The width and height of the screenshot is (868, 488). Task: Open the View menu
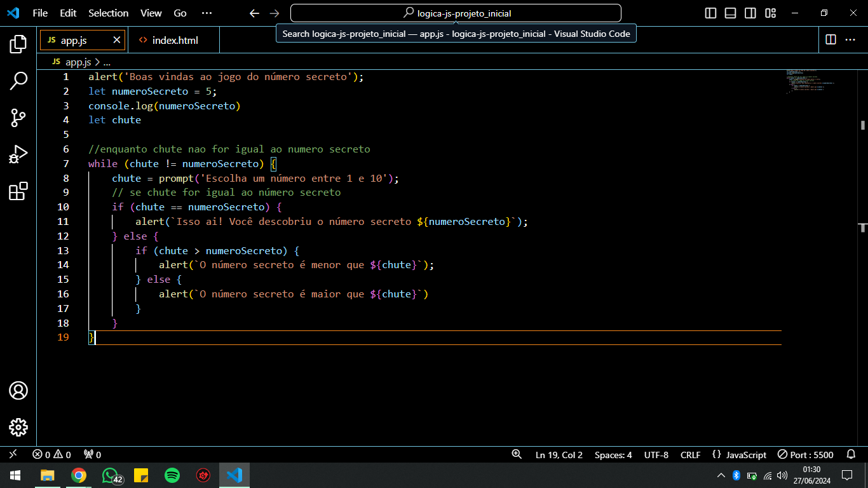[151, 13]
